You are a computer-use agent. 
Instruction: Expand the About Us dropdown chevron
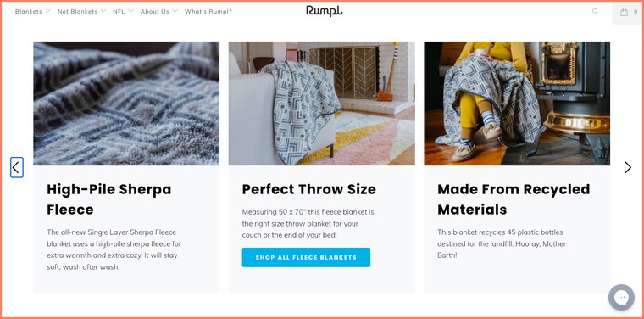(x=175, y=11)
